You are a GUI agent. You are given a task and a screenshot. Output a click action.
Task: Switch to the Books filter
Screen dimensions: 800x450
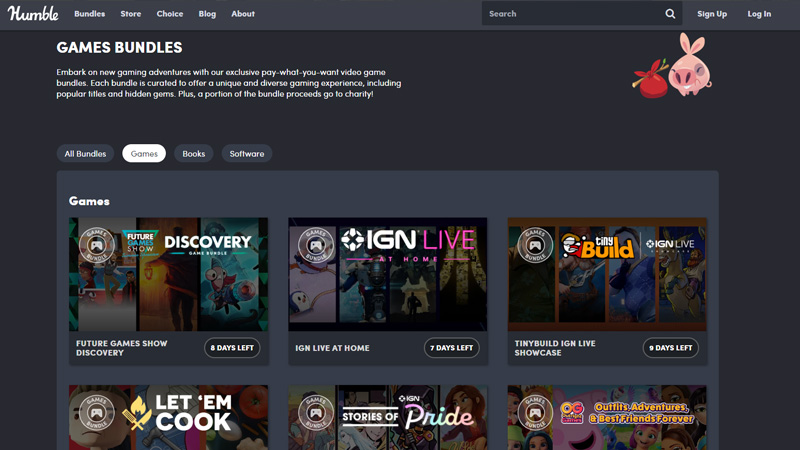coord(194,154)
